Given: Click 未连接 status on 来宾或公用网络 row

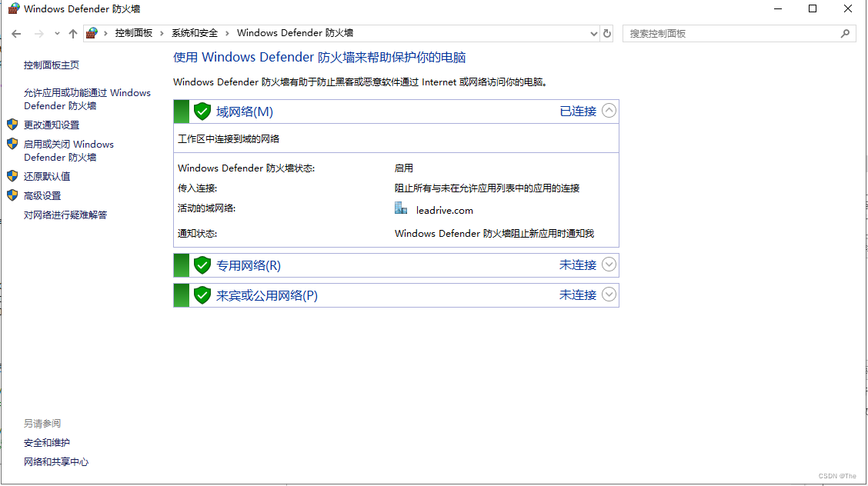Looking at the screenshot, I should coord(578,295).
